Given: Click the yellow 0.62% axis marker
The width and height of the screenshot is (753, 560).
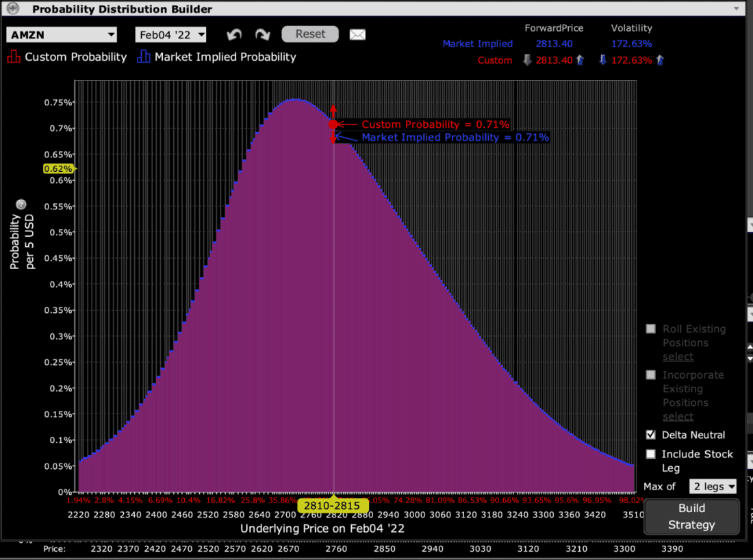Looking at the screenshot, I should [x=59, y=168].
